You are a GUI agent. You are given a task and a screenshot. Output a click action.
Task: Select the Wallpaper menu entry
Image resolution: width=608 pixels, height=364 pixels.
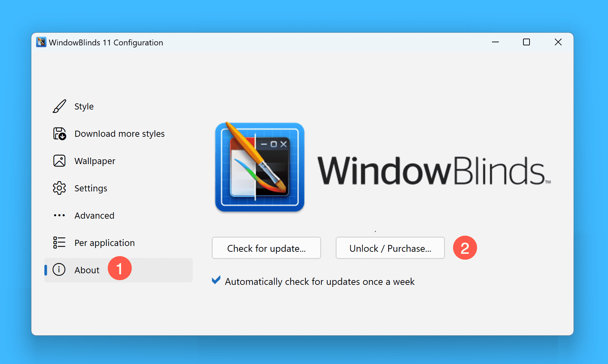pos(95,161)
